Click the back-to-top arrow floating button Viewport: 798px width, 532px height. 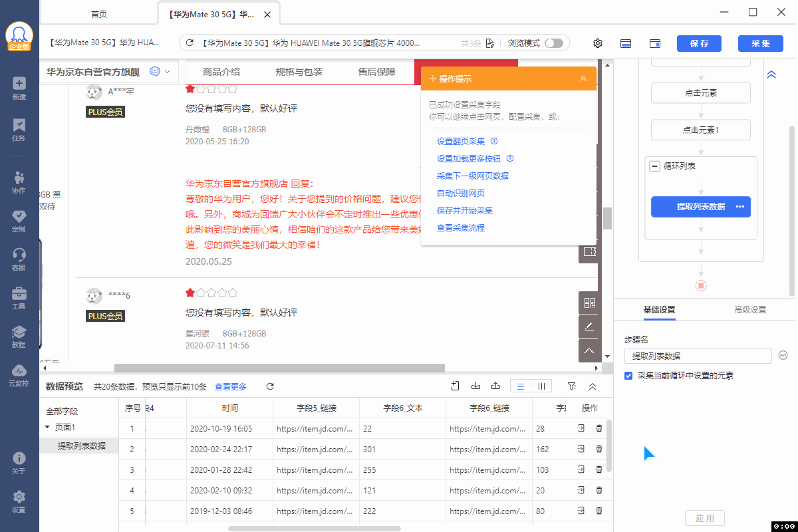click(589, 349)
